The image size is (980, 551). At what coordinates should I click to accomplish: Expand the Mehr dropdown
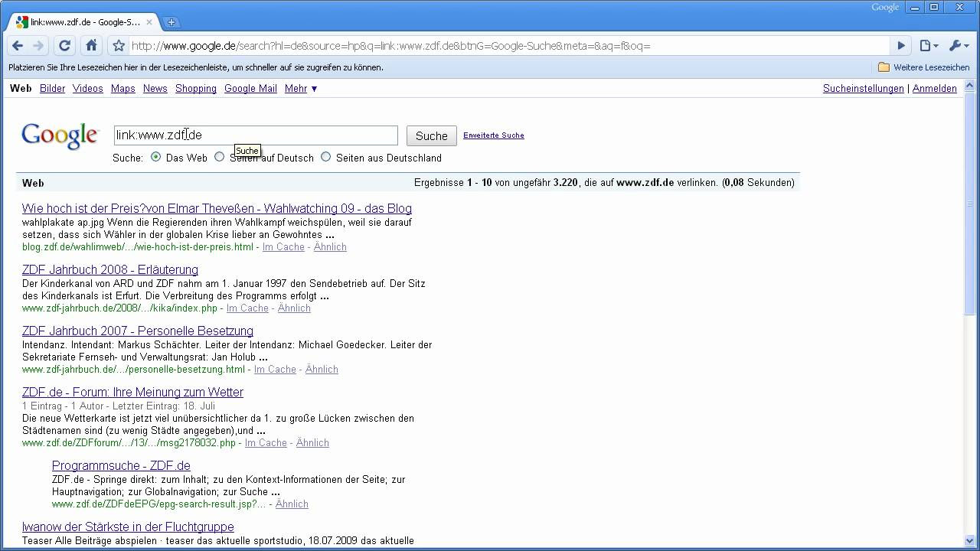[301, 89]
